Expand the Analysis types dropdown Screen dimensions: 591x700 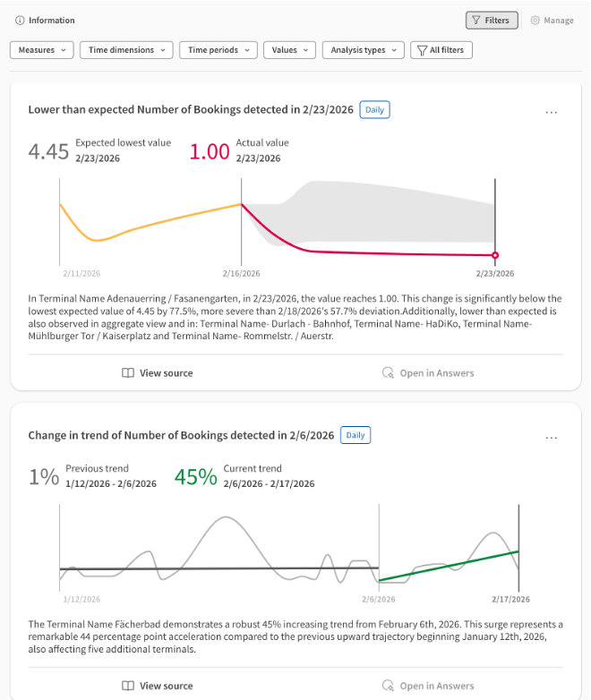tap(363, 50)
